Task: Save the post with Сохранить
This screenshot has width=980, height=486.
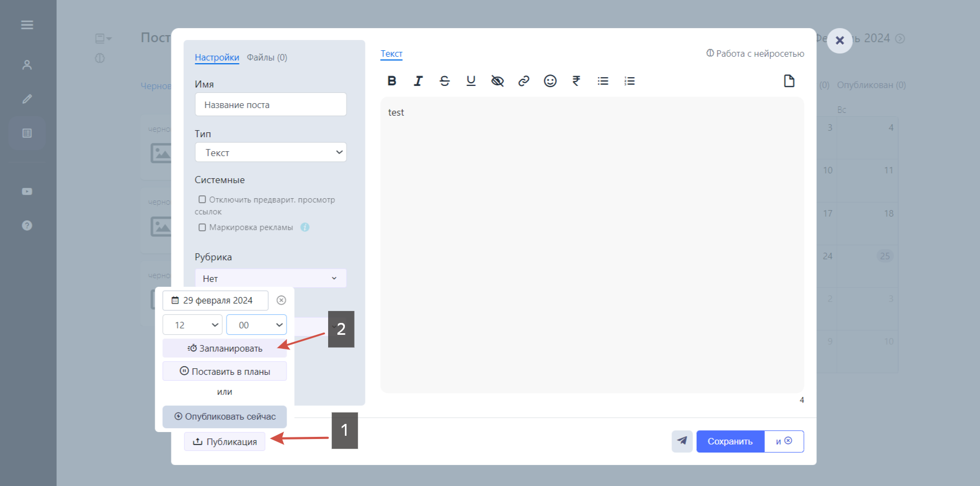Action: (x=730, y=441)
